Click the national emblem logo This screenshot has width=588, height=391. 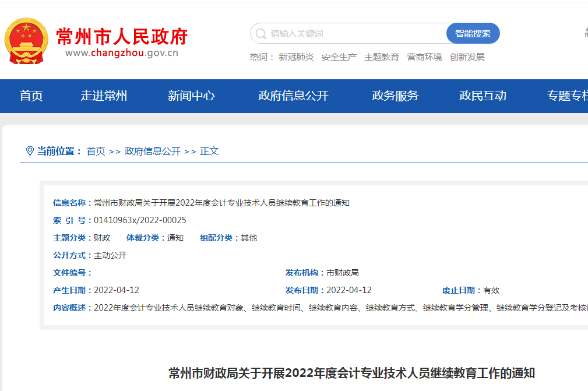tap(26, 41)
